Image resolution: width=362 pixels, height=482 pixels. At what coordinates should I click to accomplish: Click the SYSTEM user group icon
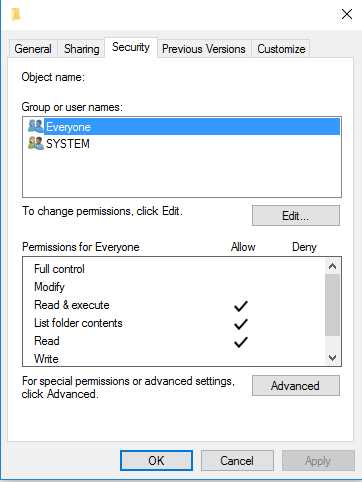(36, 143)
